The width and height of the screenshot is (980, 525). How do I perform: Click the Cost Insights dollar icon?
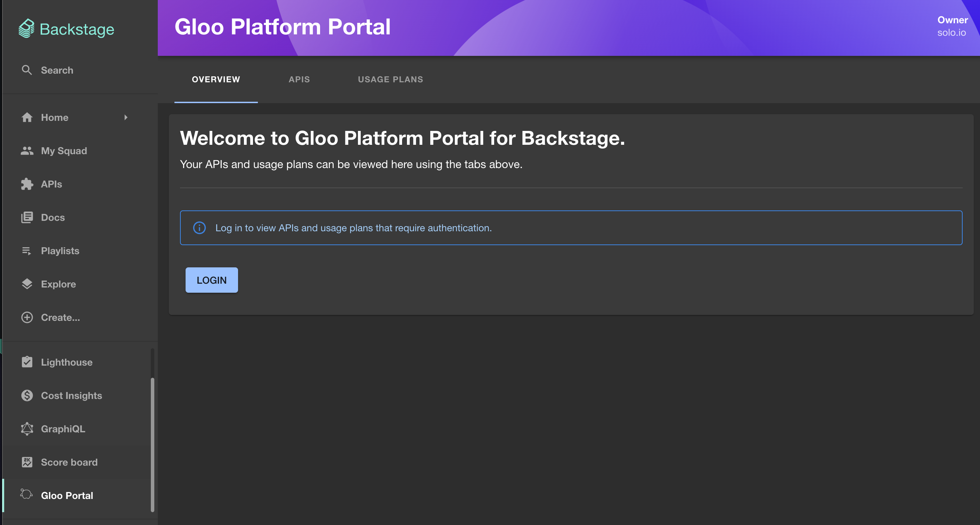pos(27,395)
